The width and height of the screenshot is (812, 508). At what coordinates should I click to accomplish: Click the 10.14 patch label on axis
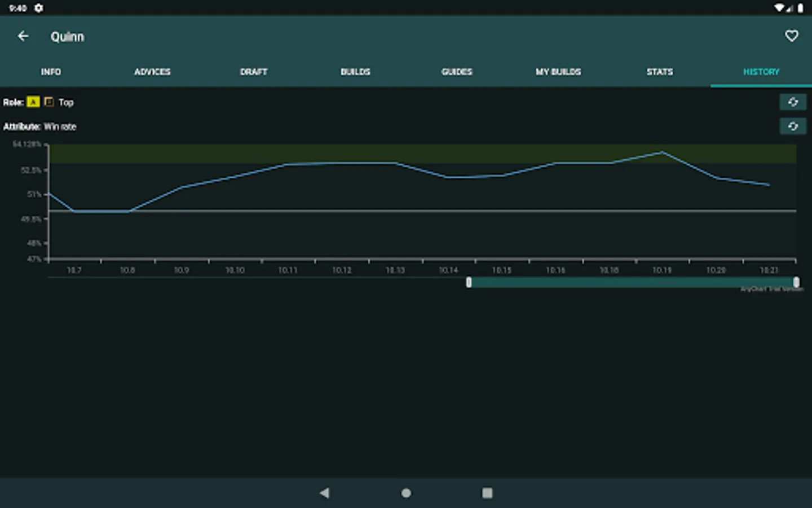(x=448, y=270)
